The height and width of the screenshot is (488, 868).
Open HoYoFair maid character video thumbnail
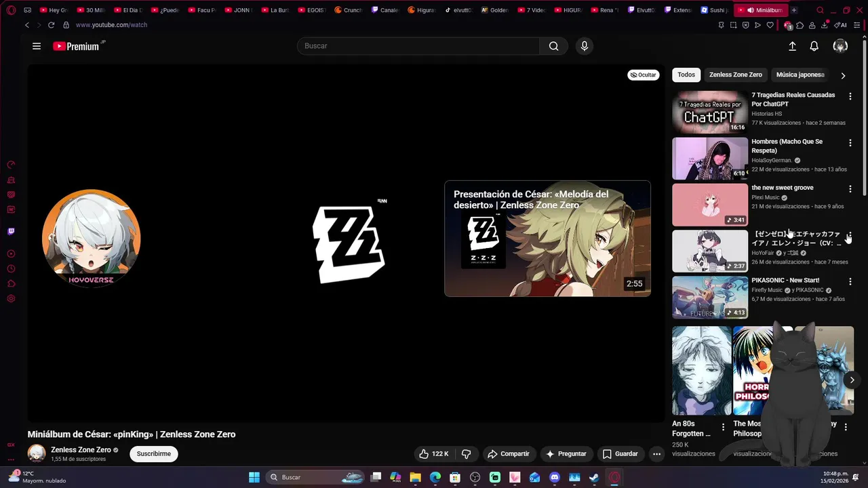[x=709, y=251]
